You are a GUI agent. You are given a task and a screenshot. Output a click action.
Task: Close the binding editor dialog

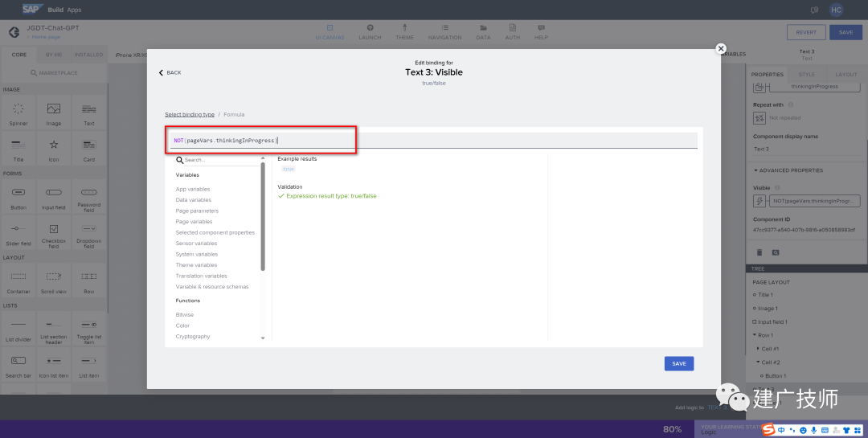click(x=721, y=49)
